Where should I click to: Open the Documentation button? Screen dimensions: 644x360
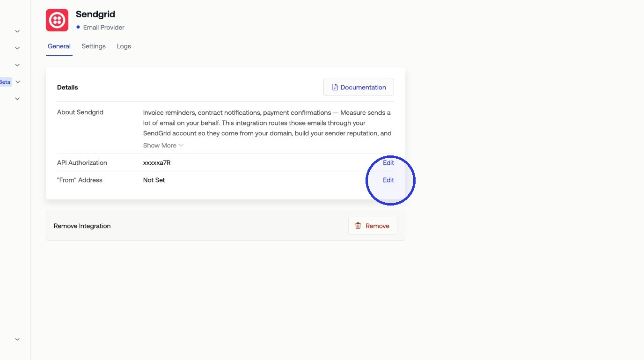point(359,87)
